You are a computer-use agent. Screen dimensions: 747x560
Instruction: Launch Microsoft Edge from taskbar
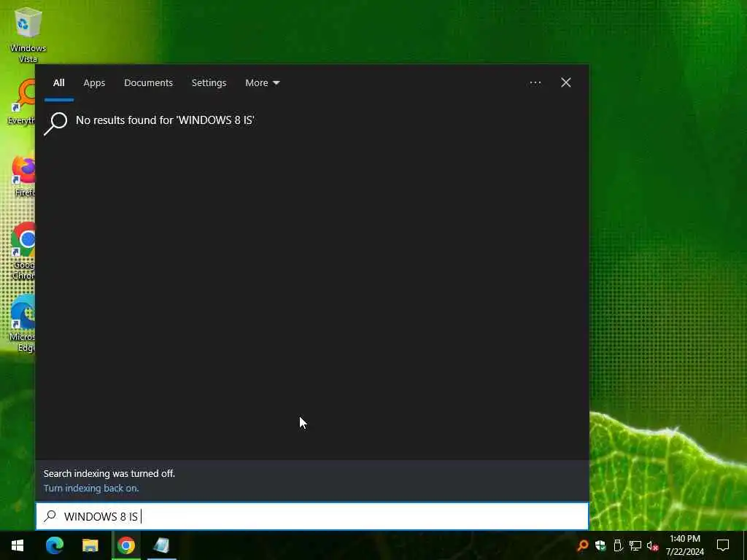[54, 545]
